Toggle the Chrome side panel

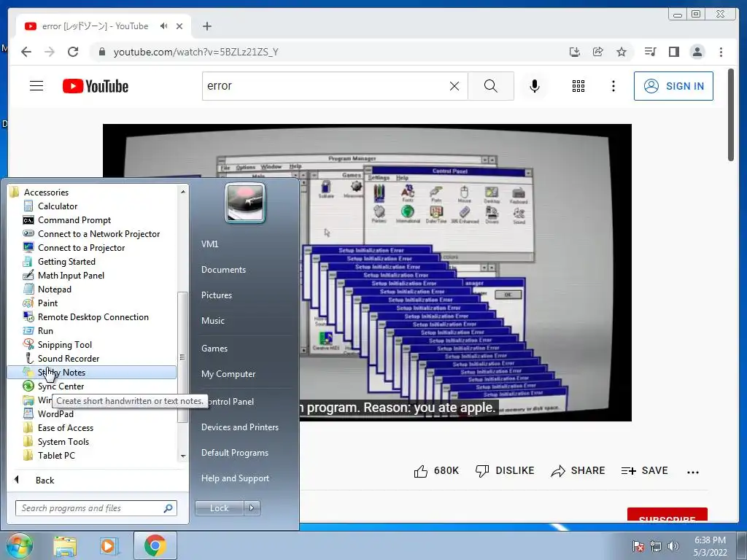(x=673, y=52)
